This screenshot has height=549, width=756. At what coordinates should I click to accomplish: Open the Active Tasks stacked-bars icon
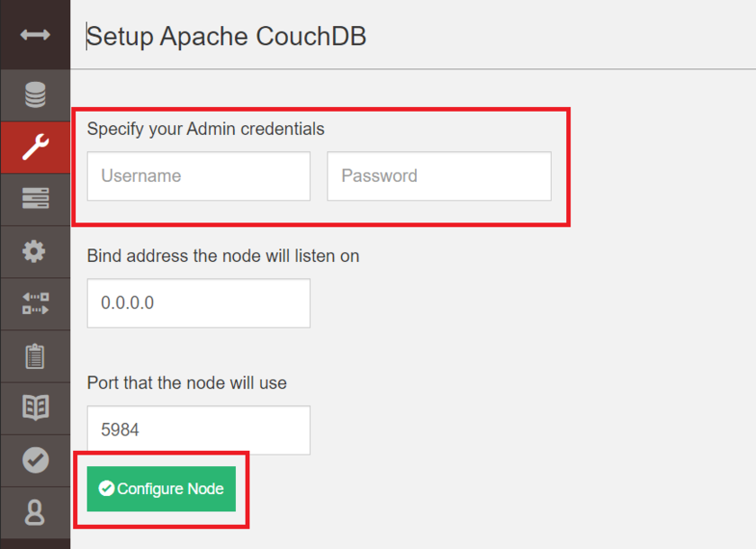[35, 198]
